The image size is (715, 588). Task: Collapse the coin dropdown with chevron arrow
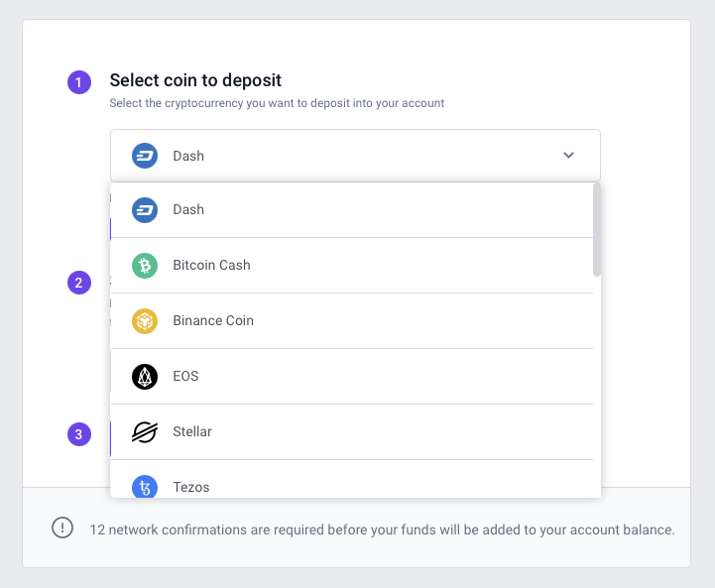click(x=568, y=156)
